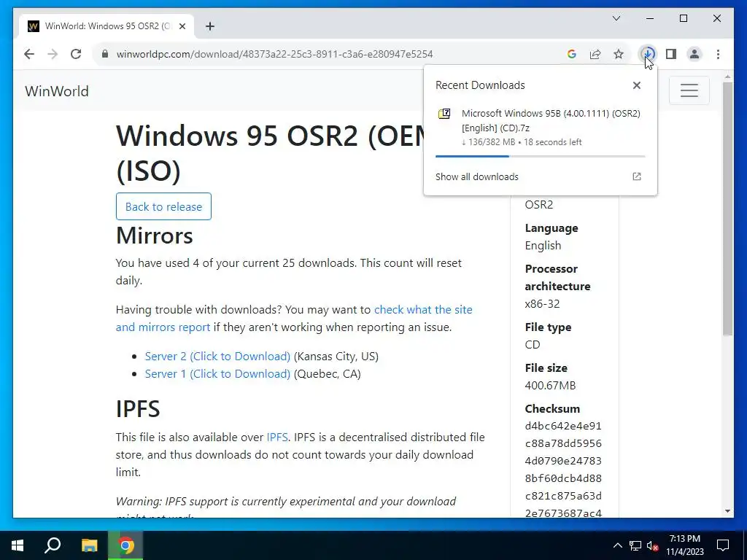The image size is (747, 560).
Task: Go back using the browser back arrow
Action: click(29, 54)
